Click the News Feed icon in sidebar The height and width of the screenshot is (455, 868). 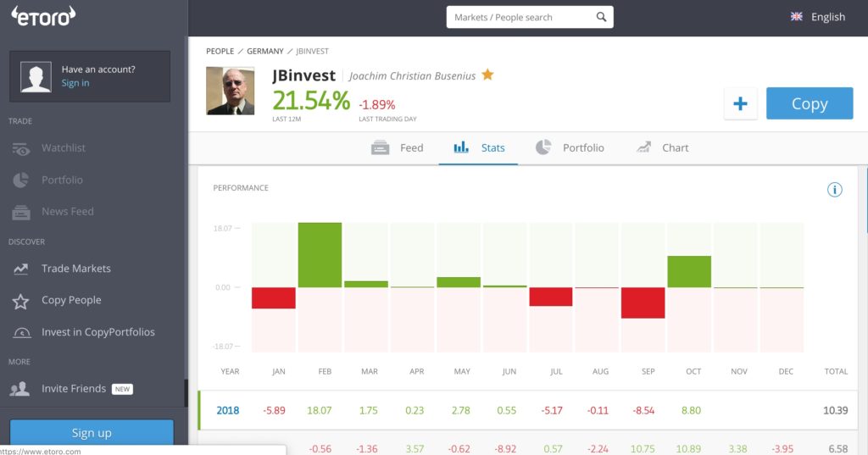pyautogui.click(x=21, y=212)
